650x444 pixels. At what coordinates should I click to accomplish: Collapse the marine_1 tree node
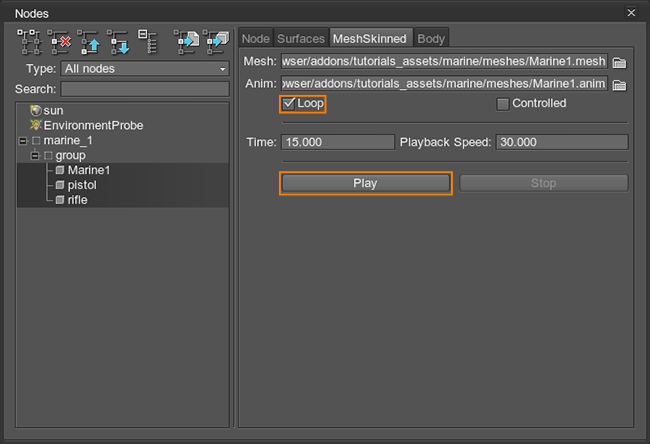pos(23,141)
